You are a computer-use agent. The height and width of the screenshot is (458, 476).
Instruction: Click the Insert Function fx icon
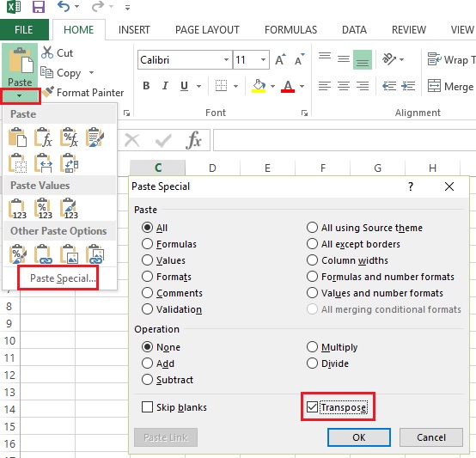tap(193, 140)
